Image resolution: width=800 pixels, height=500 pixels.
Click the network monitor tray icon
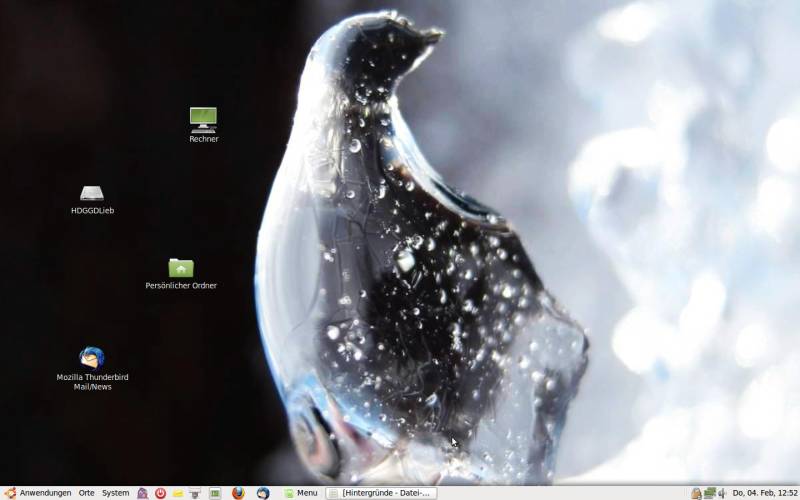710,493
